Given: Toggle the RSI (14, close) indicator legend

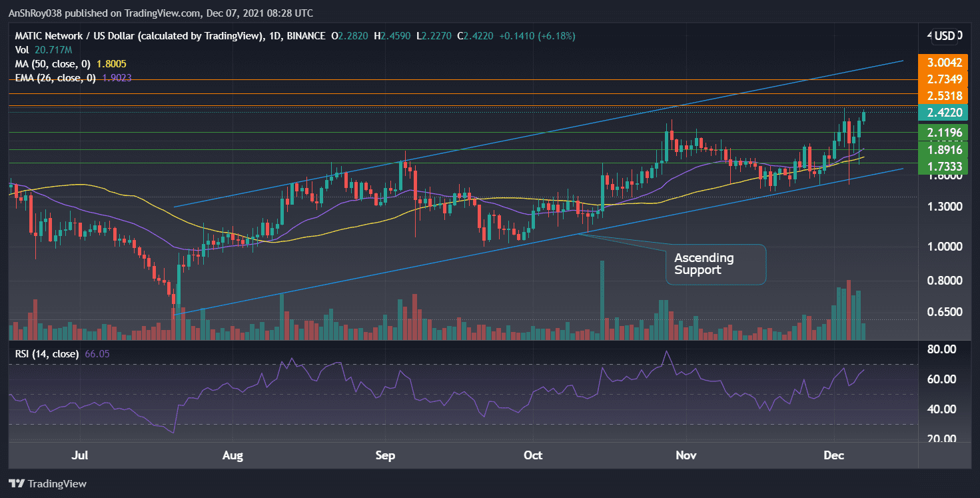Looking at the screenshot, I should coord(48,353).
